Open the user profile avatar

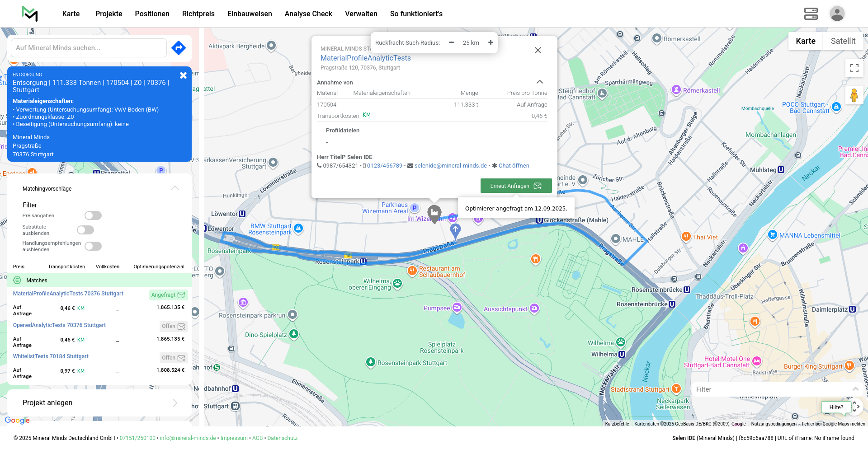click(837, 14)
